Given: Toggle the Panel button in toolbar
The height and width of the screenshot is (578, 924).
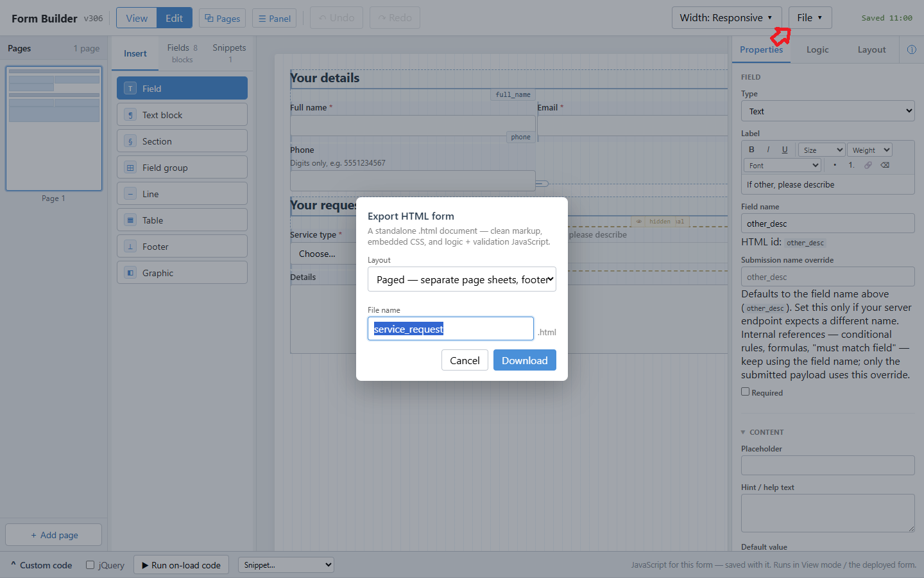Looking at the screenshot, I should pyautogui.click(x=275, y=18).
